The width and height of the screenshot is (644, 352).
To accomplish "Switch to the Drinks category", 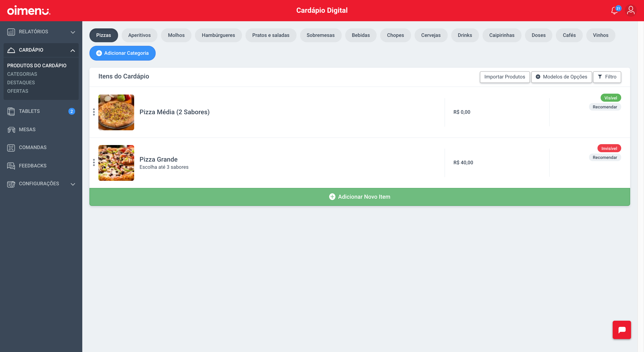I will (465, 35).
